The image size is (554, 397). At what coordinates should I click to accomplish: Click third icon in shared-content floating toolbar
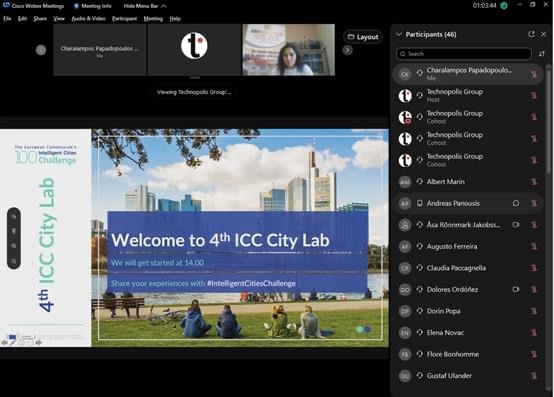click(14, 246)
